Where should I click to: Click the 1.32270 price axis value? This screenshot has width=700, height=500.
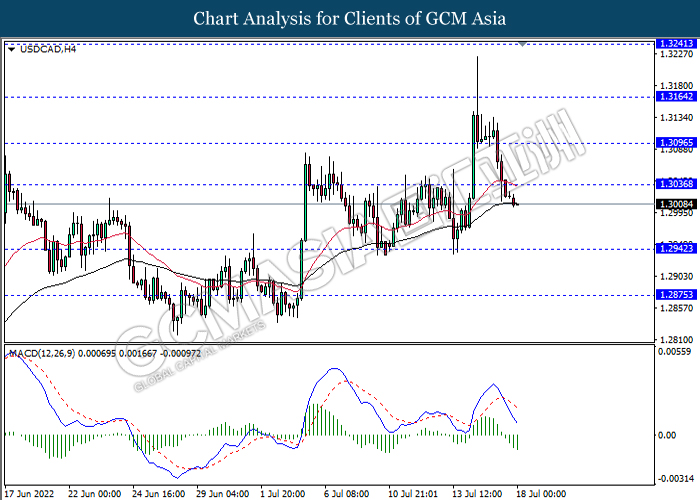click(676, 54)
